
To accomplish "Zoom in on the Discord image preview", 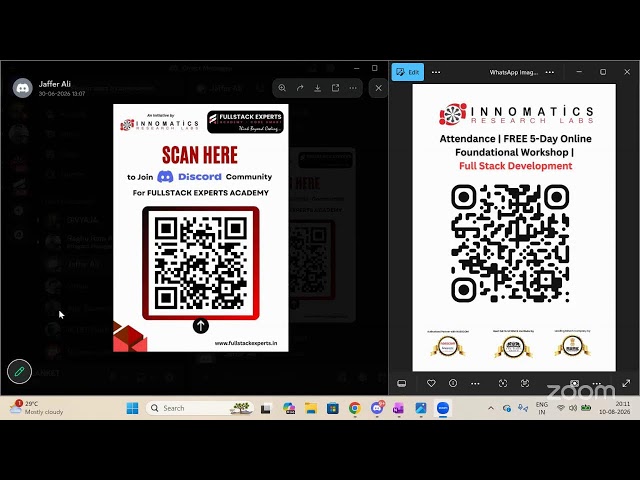I will tap(282, 88).
